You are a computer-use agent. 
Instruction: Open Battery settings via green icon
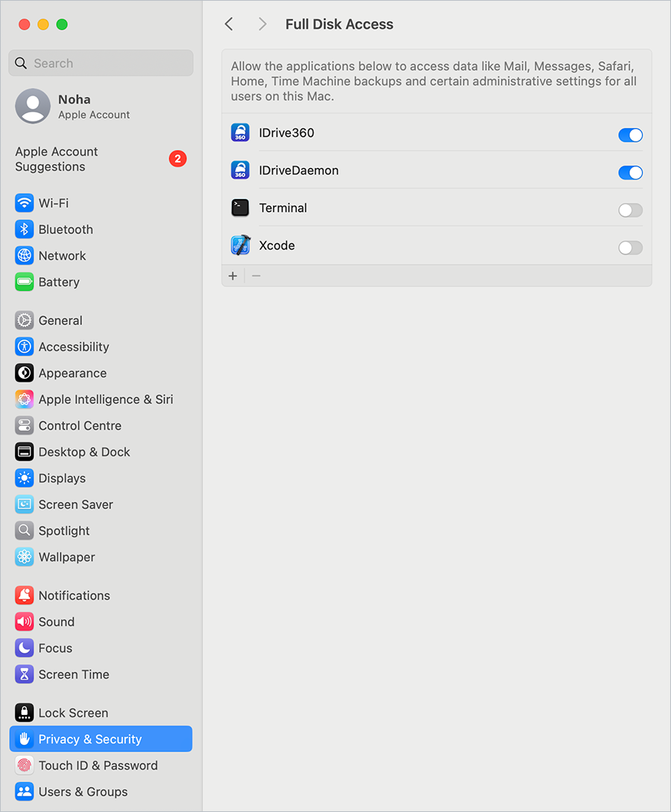[25, 282]
